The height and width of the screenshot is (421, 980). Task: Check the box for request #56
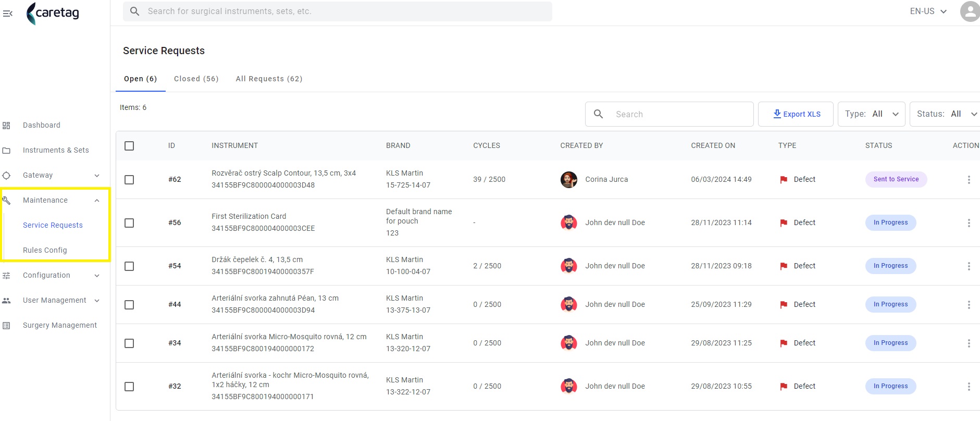pyautogui.click(x=129, y=223)
